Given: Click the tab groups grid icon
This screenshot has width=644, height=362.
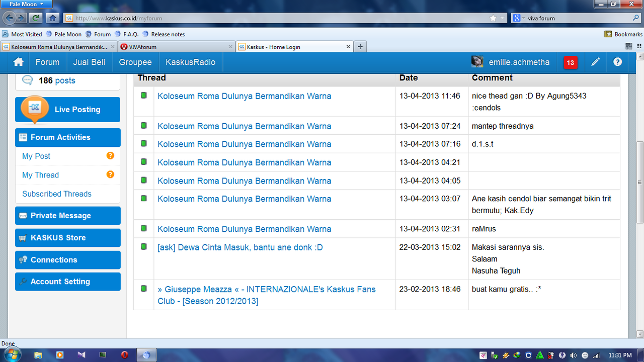Looking at the screenshot, I should [x=629, y=46].
